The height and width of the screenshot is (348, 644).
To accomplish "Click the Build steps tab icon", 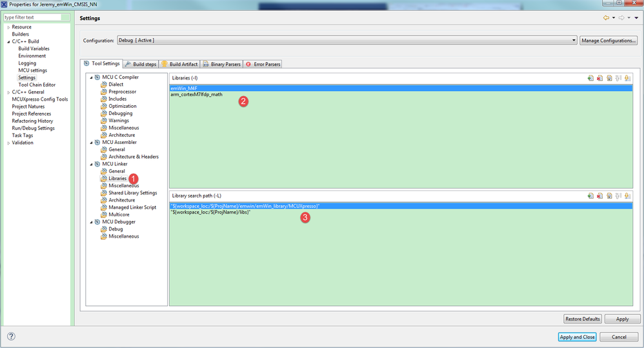I will (x=128, y=64).
